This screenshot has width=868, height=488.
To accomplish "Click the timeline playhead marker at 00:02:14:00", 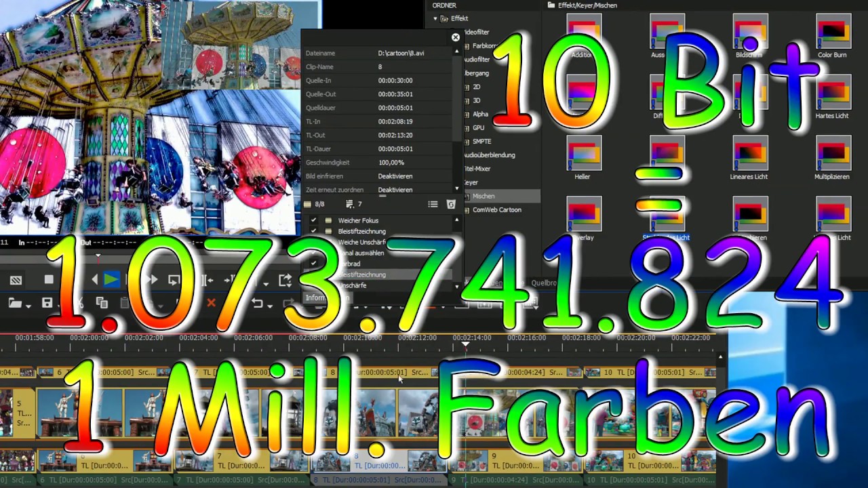I will (465, 344).
